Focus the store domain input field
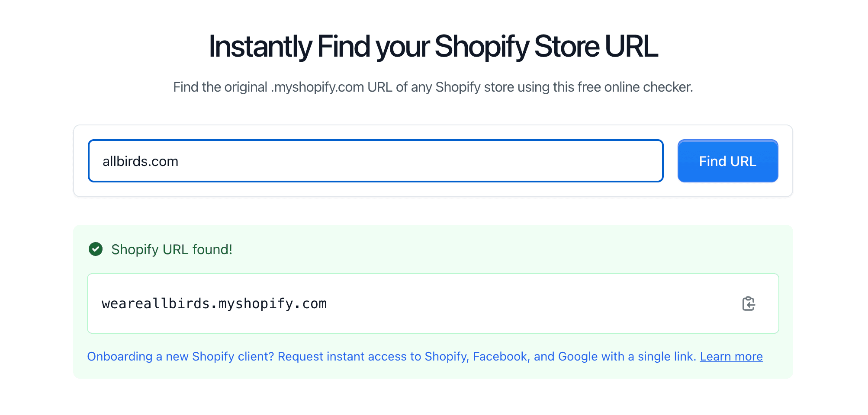 tap(376, 161)
